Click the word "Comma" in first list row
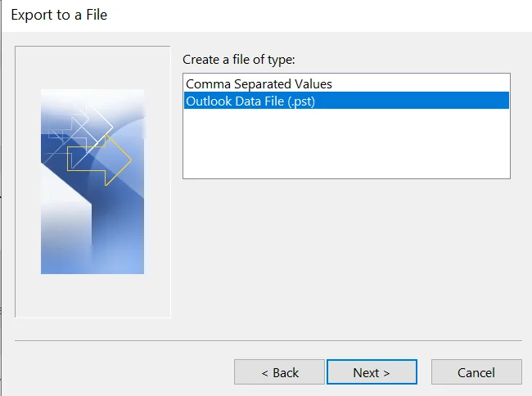Viewport: 532px width, 396px height. pos(205,83)
